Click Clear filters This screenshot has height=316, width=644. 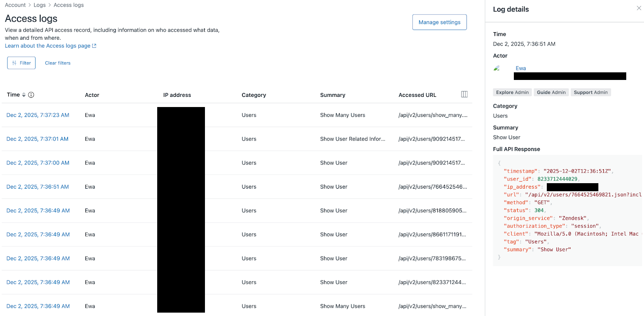(58, 63)
